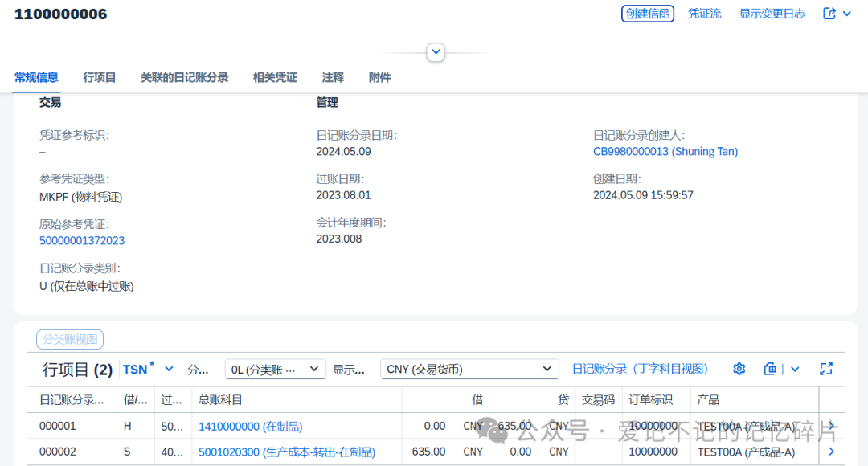Open G/L account 5001020300 link
Image resolution: width=868 pixels, height=466 pixels.
click(x=287, y=452)
